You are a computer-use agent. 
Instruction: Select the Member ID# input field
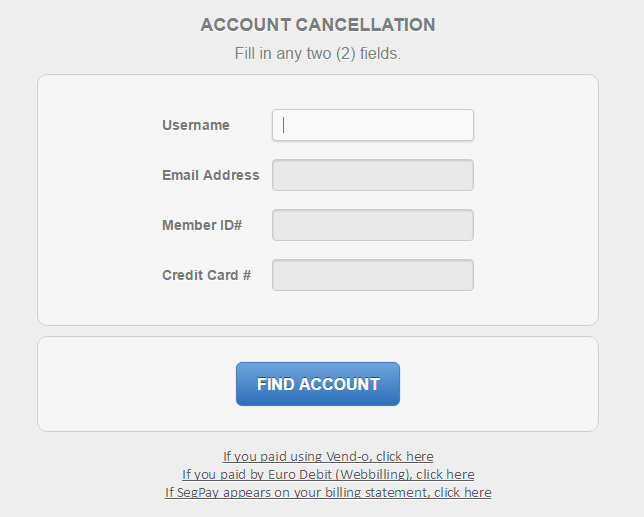coord(372,225)
